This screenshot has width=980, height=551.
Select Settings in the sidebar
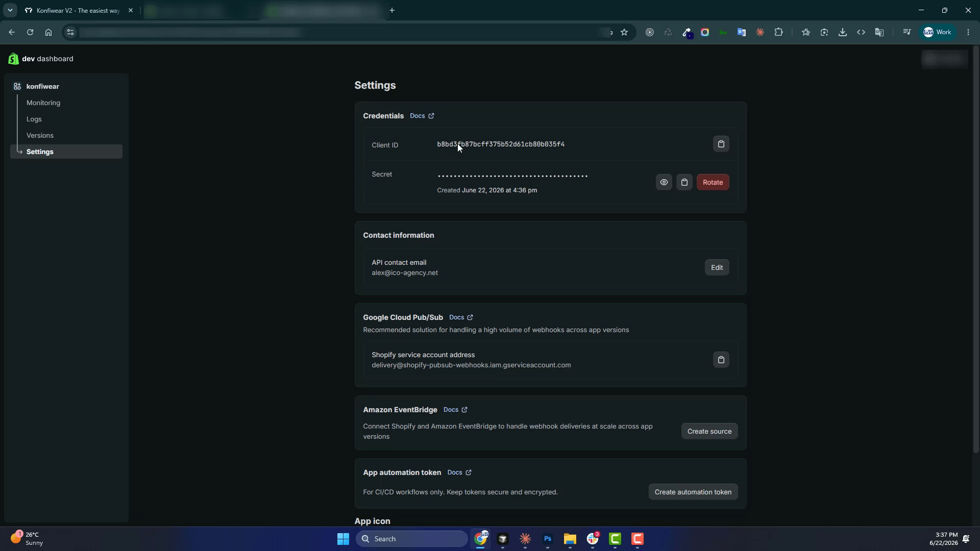pos(66,152)
